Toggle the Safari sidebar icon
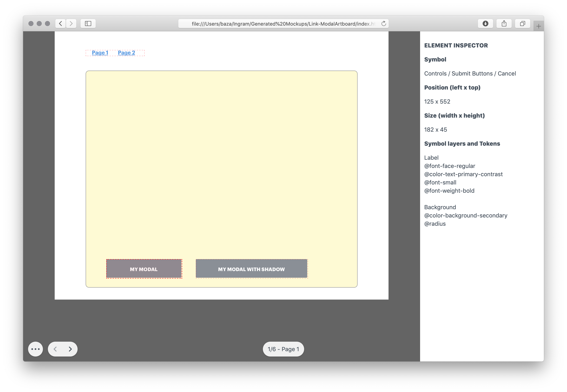The height and width of the screenshot is (392, 567). [88, 24]
